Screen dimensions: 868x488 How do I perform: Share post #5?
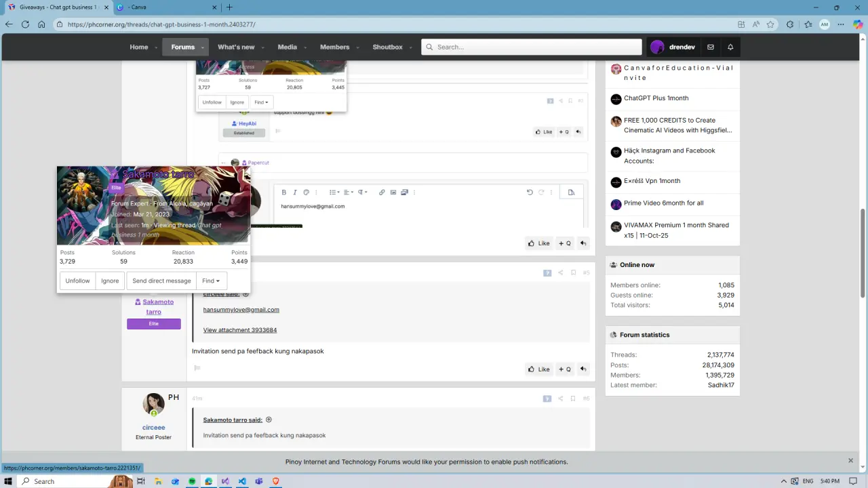point(560,273)
